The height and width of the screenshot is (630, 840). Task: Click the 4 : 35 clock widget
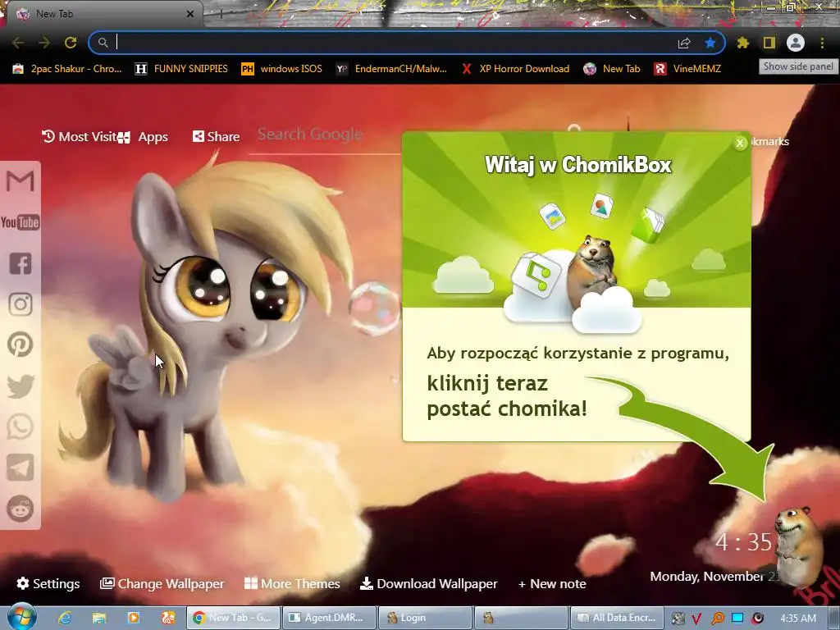743,542
